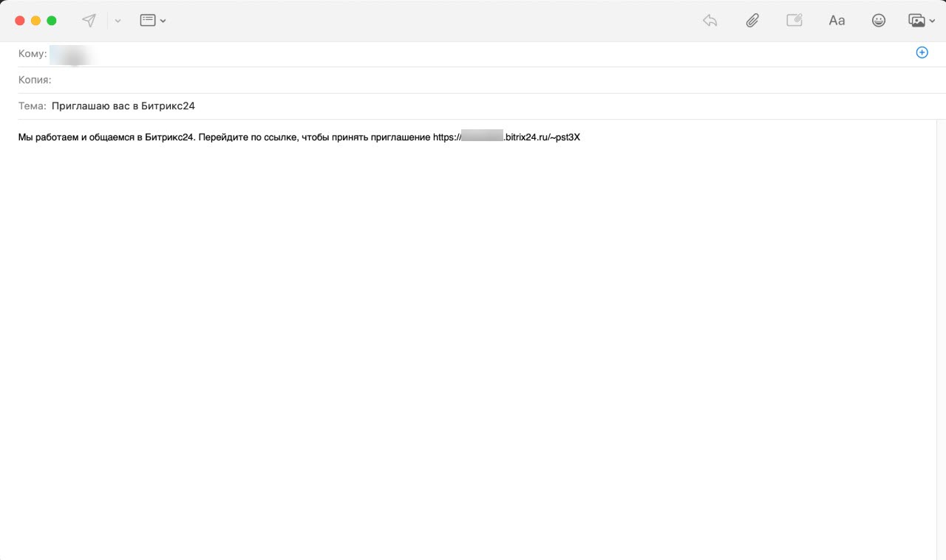Add a contact with the plus icon
The height and width of the screenshot is (560, 946).
[x=922, y=52]
